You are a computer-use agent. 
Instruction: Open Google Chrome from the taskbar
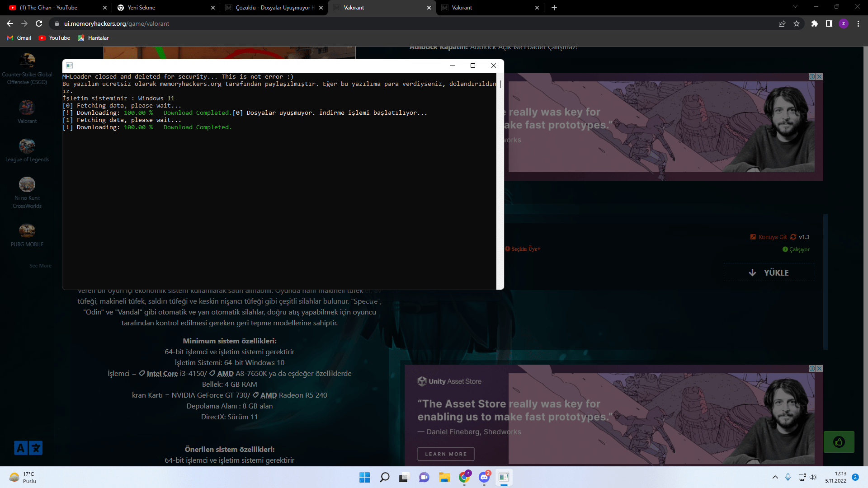click(464, 477)
